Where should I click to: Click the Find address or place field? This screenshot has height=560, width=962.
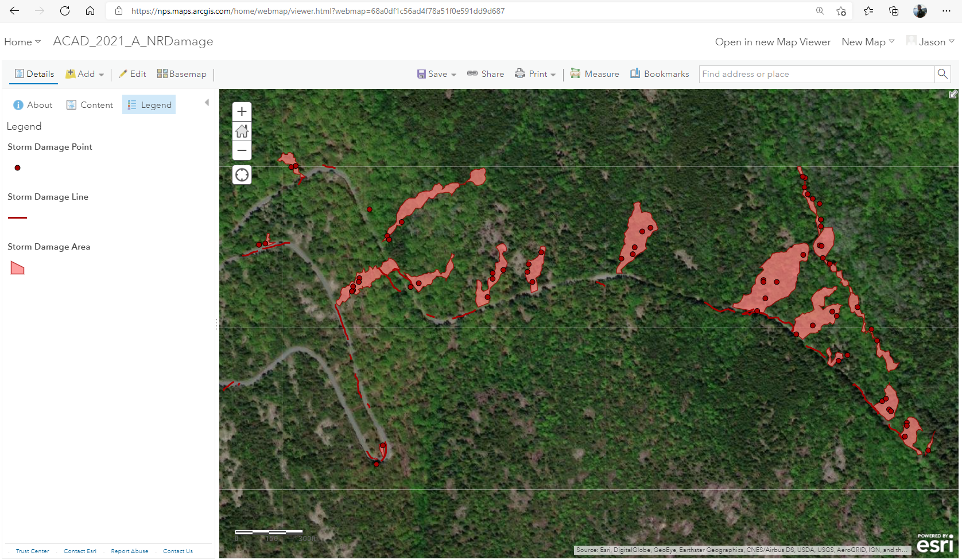[816, 74]
